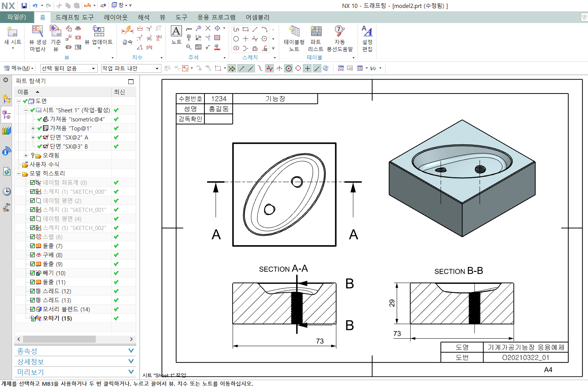Select the rectangle sketch tool
This screenshot has height=388, width=588.
click(x=246, y=29)
